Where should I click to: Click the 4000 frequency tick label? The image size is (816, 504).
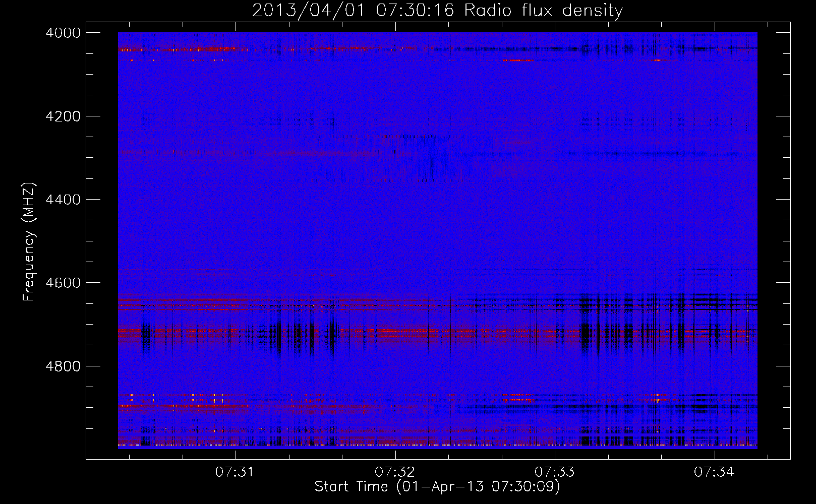tap(63, 33)
